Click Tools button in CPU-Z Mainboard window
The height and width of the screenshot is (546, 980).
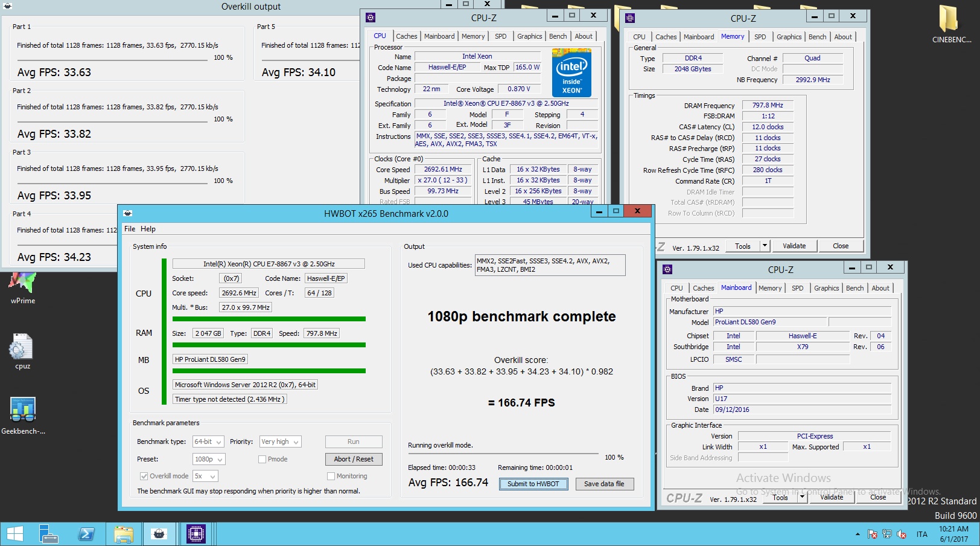pos(780,497)
